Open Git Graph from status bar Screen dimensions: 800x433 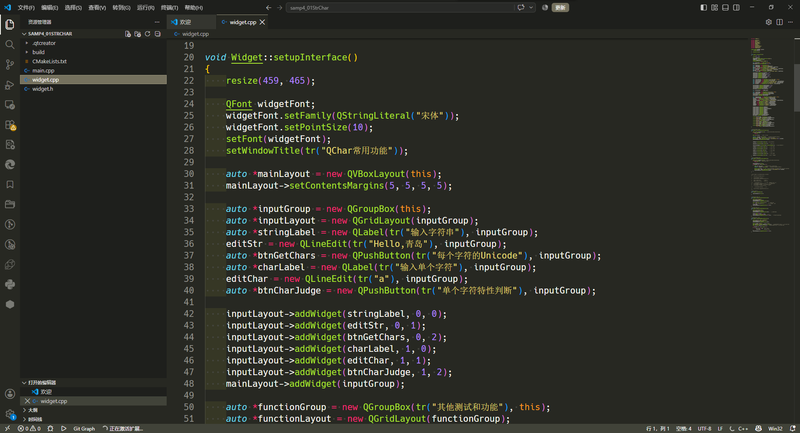[x=84, y=428]
